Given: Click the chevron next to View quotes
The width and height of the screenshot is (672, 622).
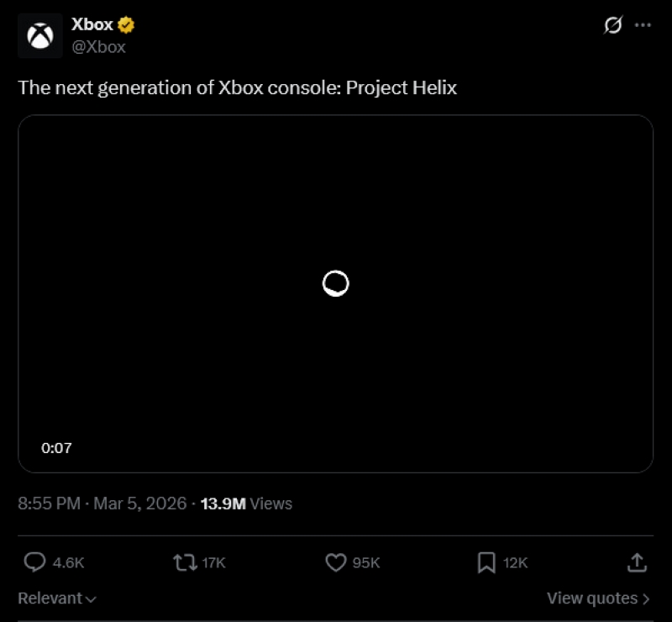Looking at the screenshot, I should click(x=646, y=598).
